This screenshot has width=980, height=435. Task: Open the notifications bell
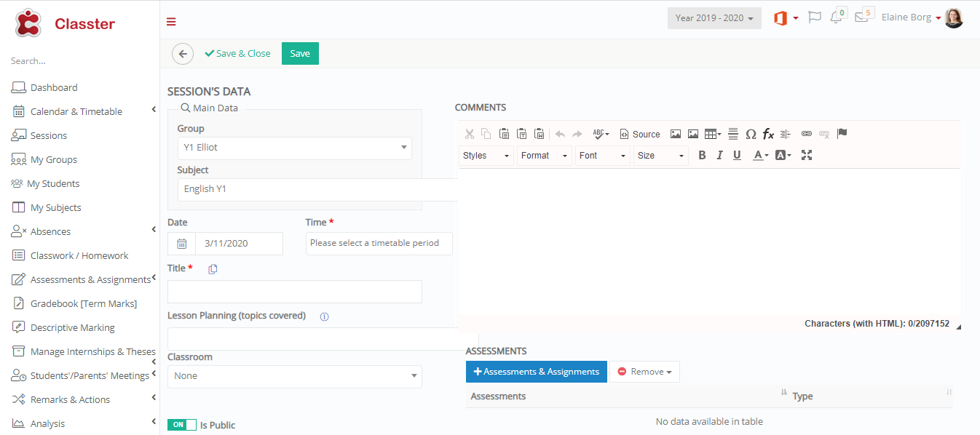pos(836,17)
